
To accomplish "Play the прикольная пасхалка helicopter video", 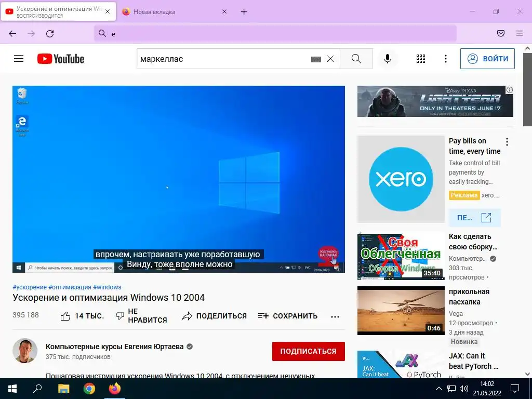I will pos(401,311).
